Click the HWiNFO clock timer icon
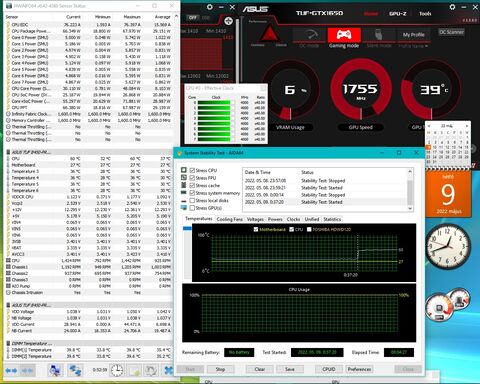 tap(117, 370)
